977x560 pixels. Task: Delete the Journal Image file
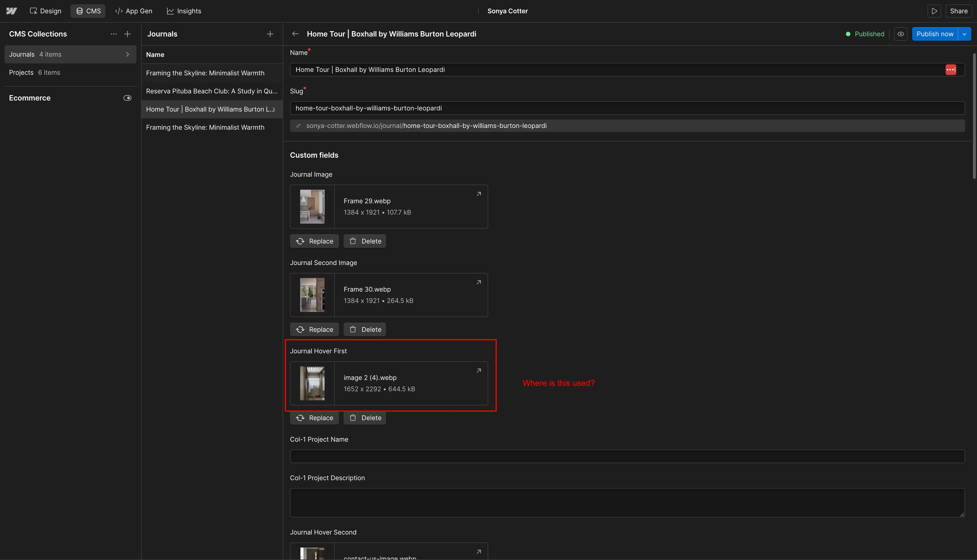[x=365, y=241]
